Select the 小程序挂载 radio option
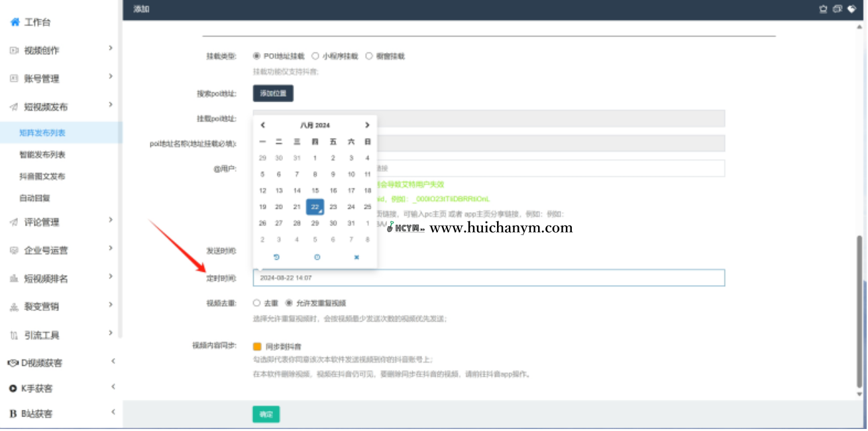 pyautogui.click(x=315, y=56)
